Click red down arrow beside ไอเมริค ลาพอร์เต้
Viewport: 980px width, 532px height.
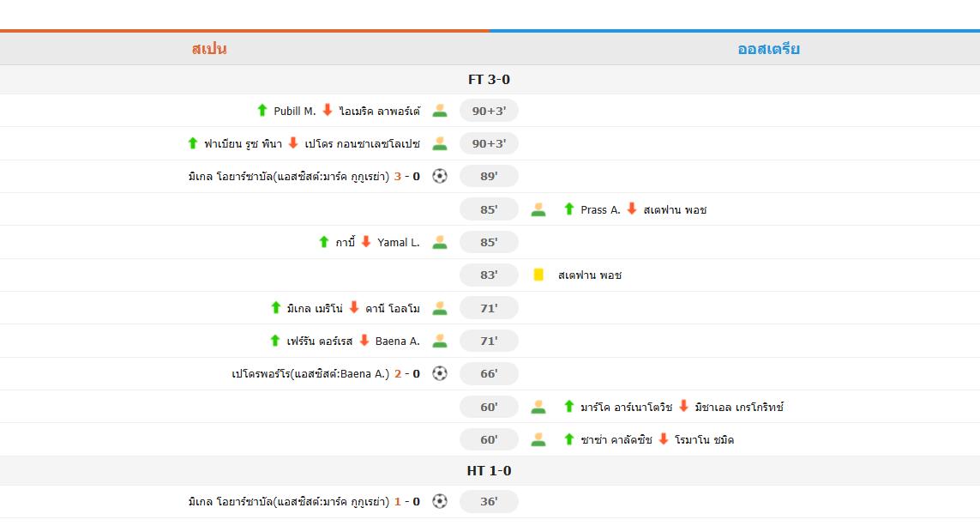(x=328, y=110)
